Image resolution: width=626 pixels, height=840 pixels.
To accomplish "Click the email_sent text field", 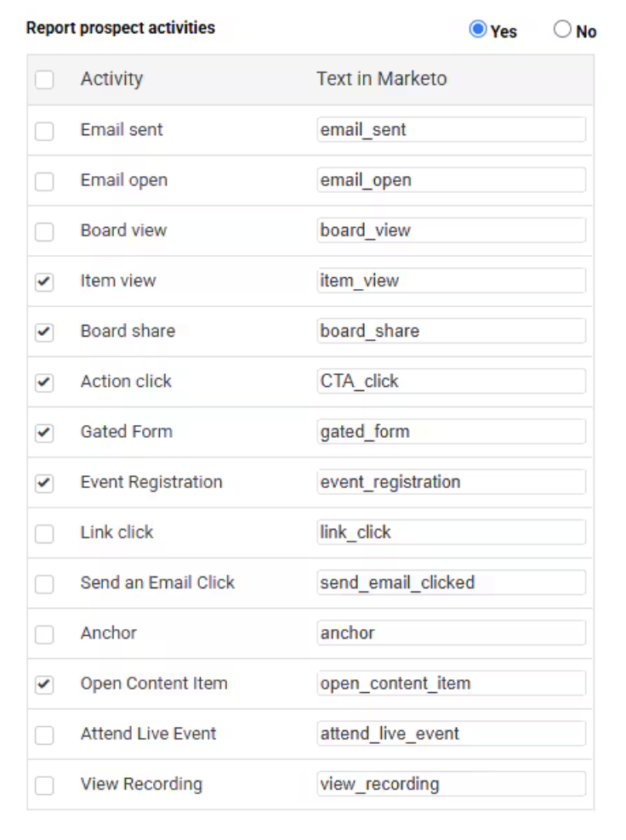I will coord(451,130).
